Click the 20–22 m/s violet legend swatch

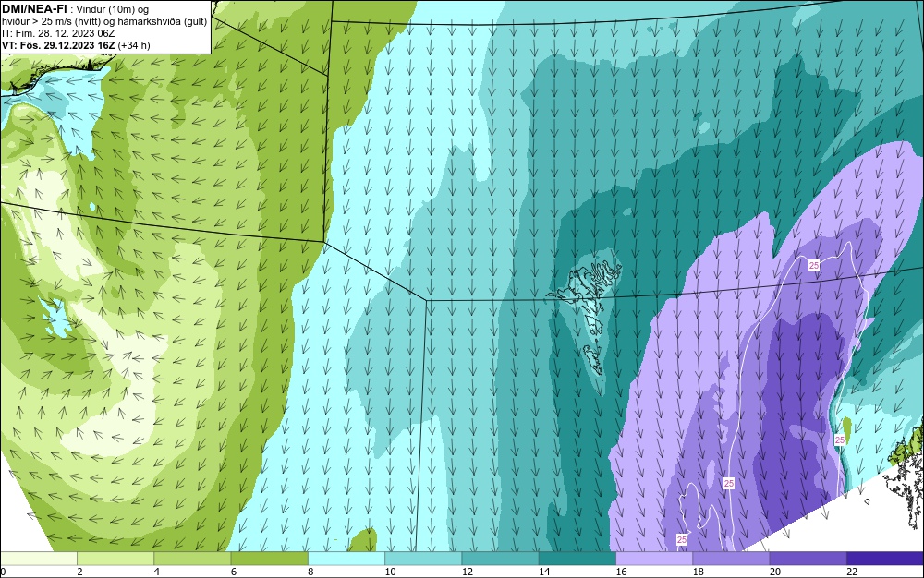click(x=808, y=558)
